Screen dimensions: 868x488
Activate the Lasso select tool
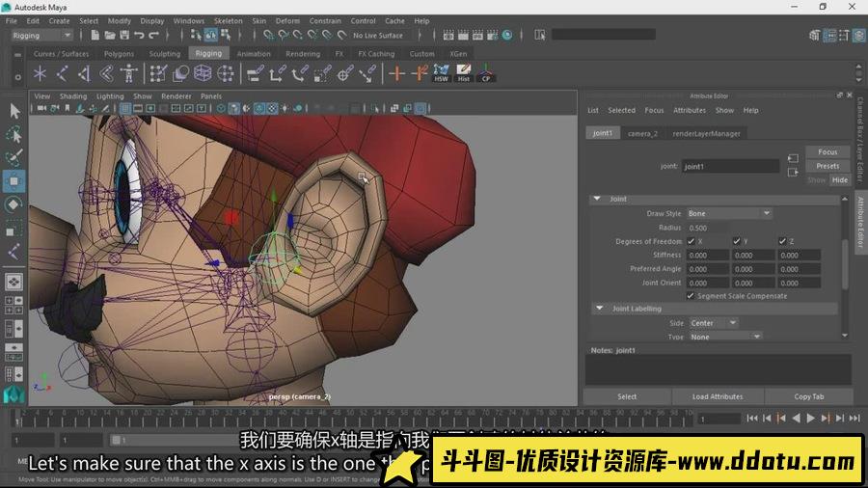coord(14,134)
